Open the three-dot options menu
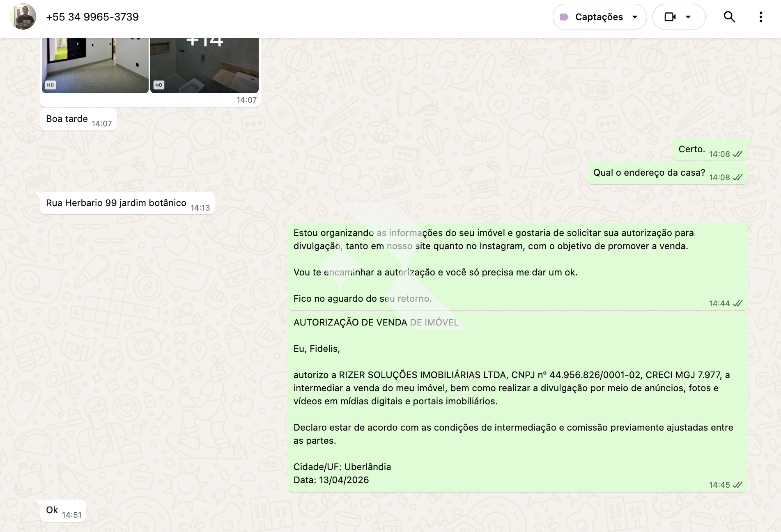The width and height of the screenshot is (781, 532). (x=760, y=17)
